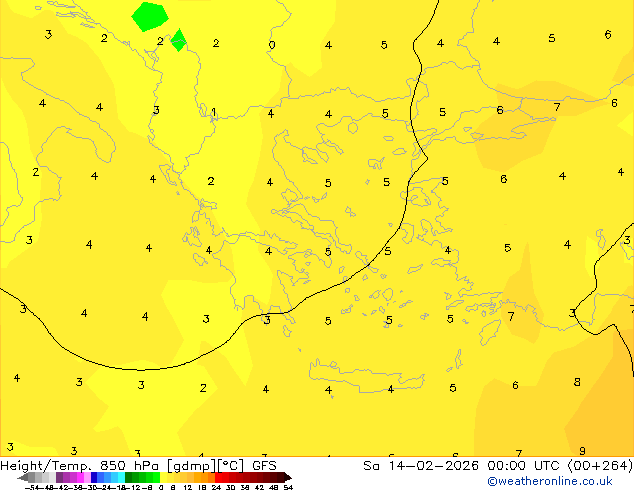Click the darkest green swatch in the legend
This screenshot has width=634, height=490.
(x=128, y=477)
